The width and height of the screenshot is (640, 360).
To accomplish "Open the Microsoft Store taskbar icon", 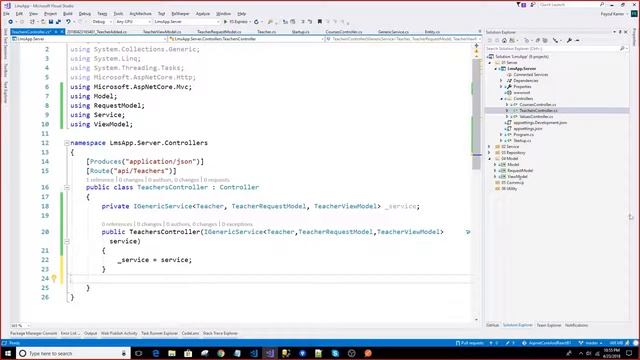I will [188, 353].
